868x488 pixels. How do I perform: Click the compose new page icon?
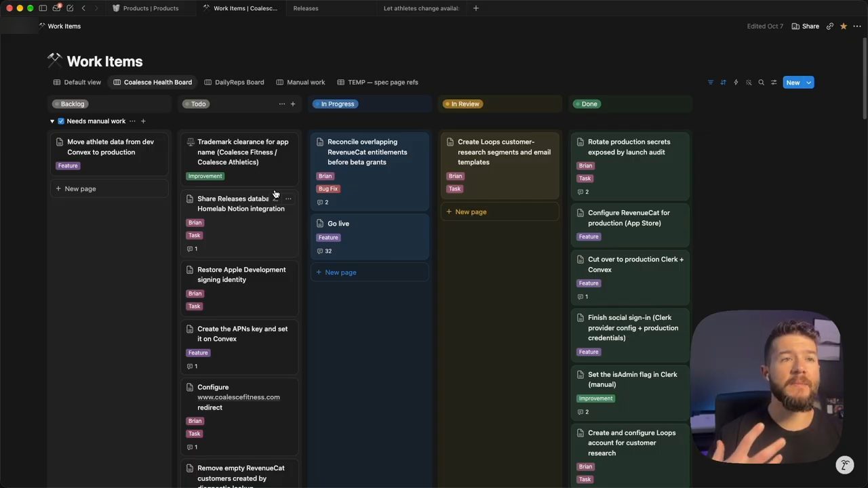tap(70, 8)
